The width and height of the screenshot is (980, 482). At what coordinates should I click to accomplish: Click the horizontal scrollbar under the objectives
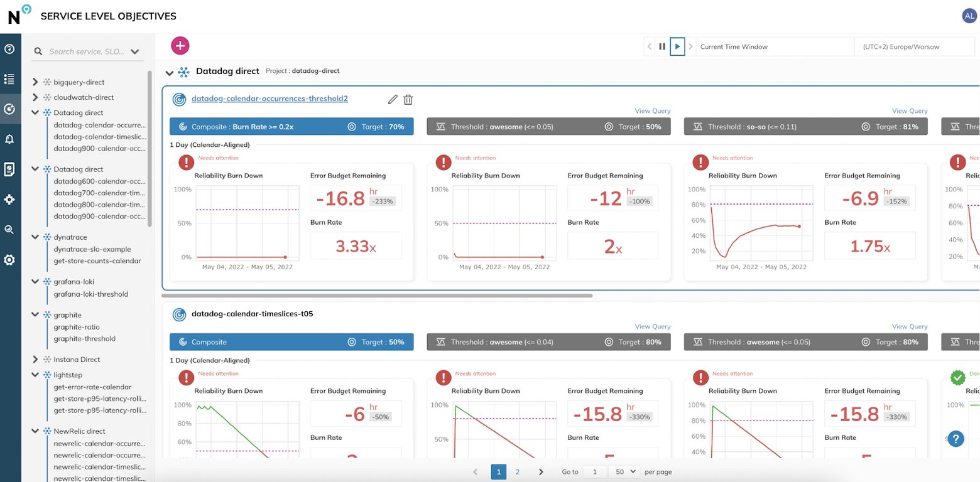[377, 295]
